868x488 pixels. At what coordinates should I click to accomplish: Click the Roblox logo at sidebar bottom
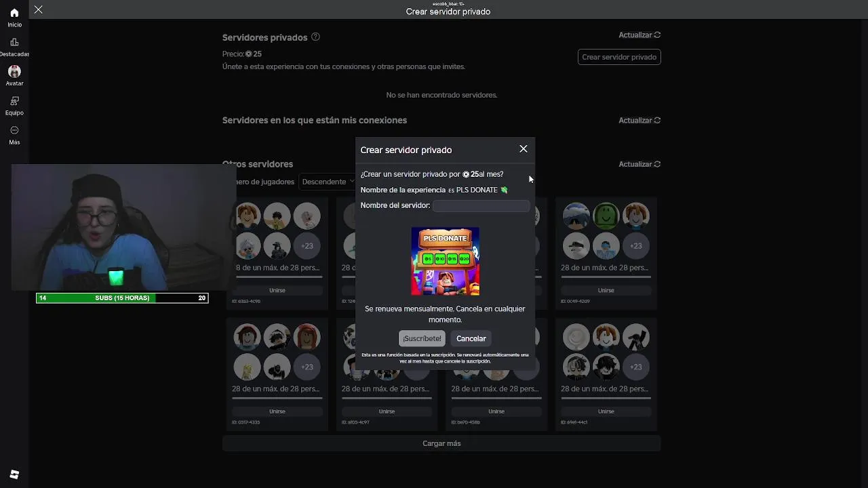[14, 474]
